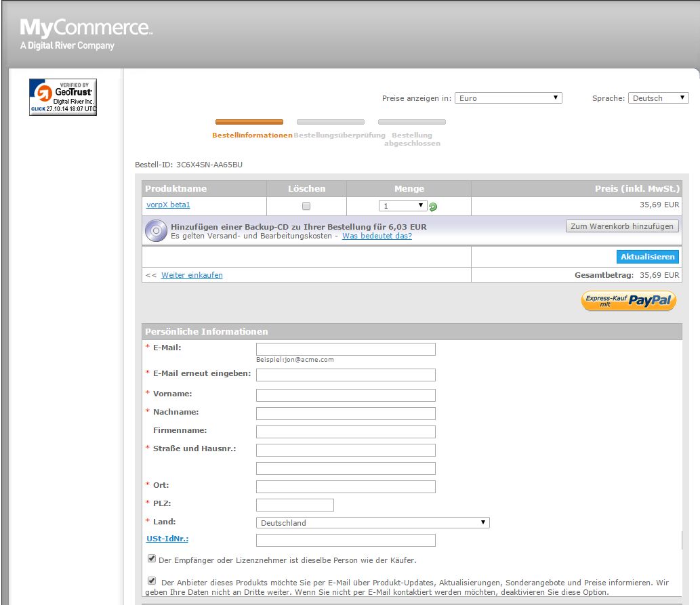
Task: Uncheck 'Empfänger ist dieselbe Person' checkbox
Action: [x=152, y=558]
